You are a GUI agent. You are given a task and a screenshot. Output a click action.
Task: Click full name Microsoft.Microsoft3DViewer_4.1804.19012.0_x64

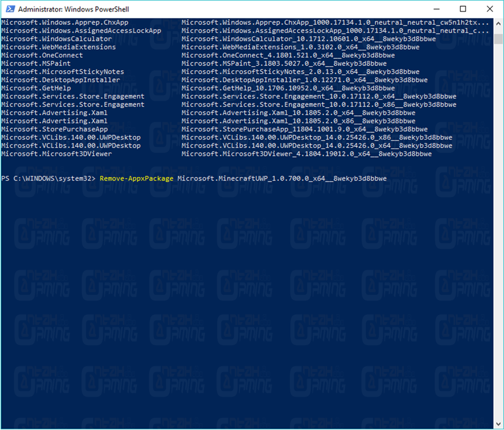[306, 154]
